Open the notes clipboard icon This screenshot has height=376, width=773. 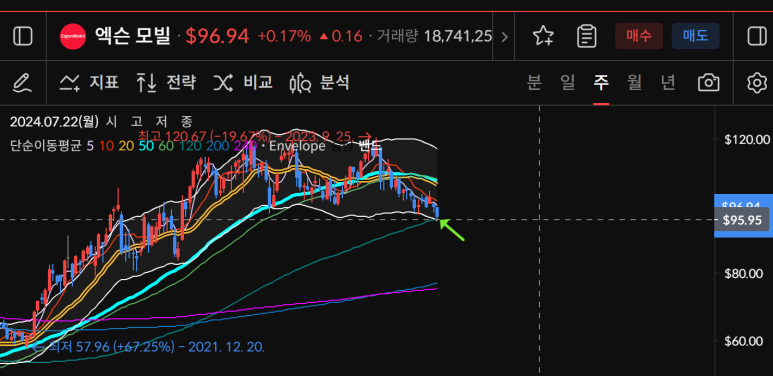point(587,36)
